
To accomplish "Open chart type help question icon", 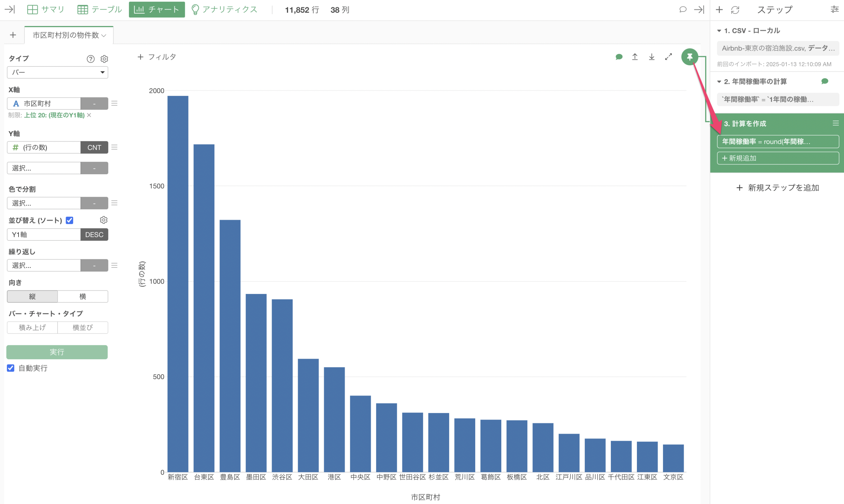I will coord(91,59).
